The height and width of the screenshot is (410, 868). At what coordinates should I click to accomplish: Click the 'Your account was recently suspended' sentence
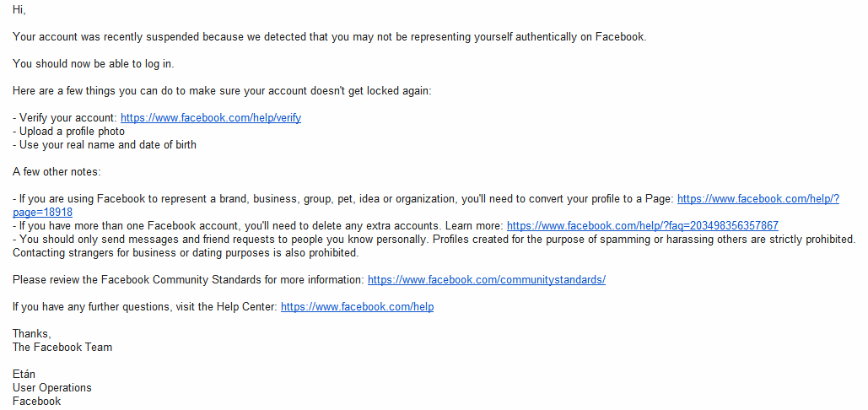pyautogui.click(x=329, y=38)
